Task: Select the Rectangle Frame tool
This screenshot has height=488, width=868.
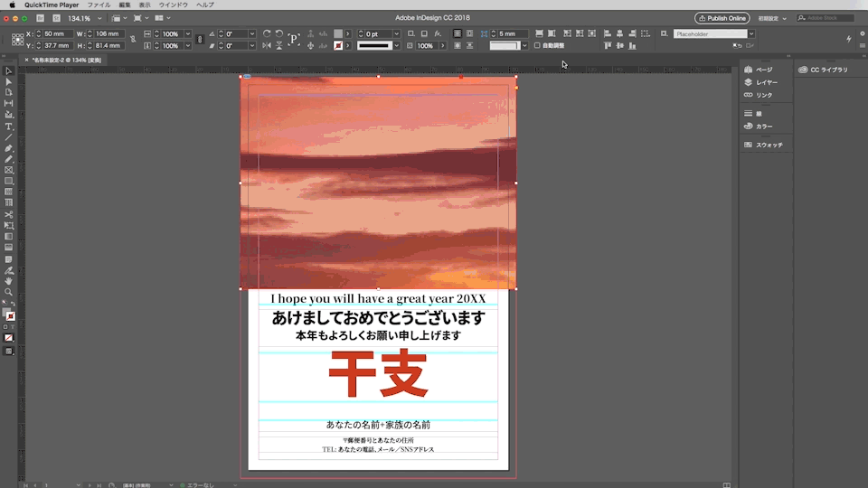Action: pos(8,171)
